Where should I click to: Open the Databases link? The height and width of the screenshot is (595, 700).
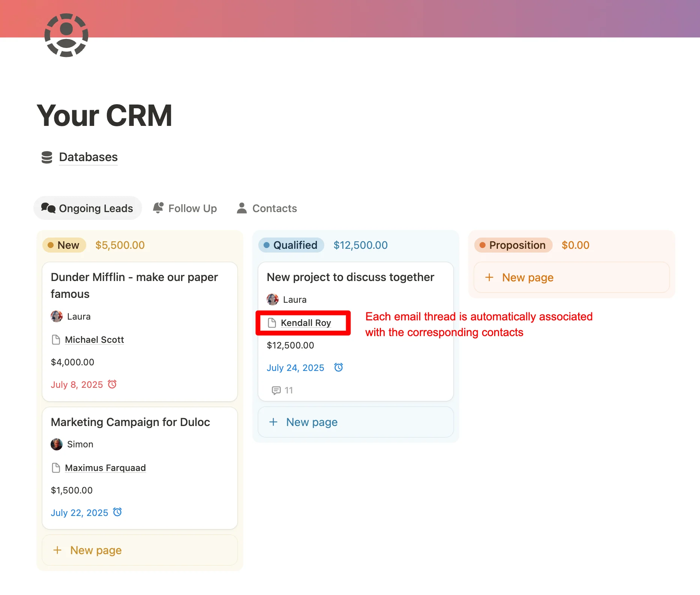tap(88, 157)
